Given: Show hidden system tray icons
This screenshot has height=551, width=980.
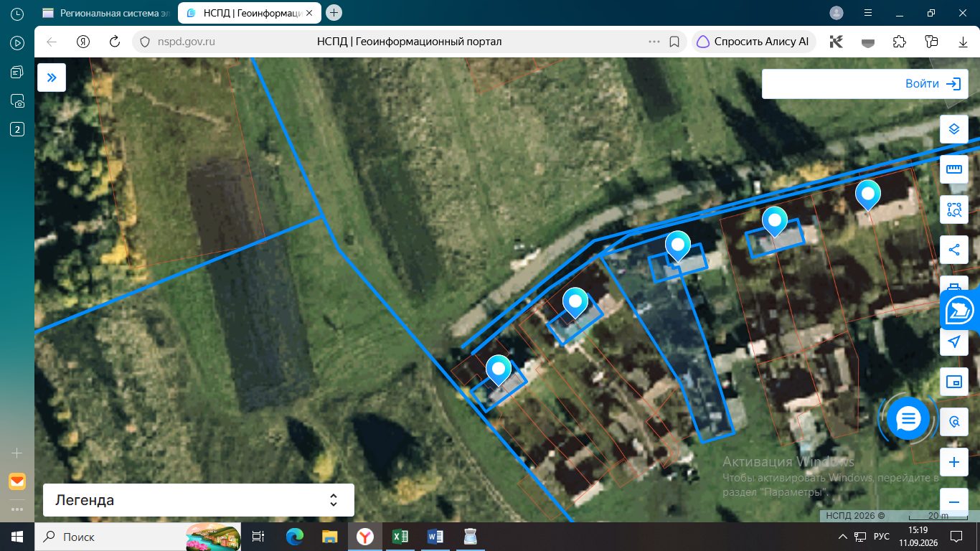Looking at the screenshot, I should click(842, 537).
